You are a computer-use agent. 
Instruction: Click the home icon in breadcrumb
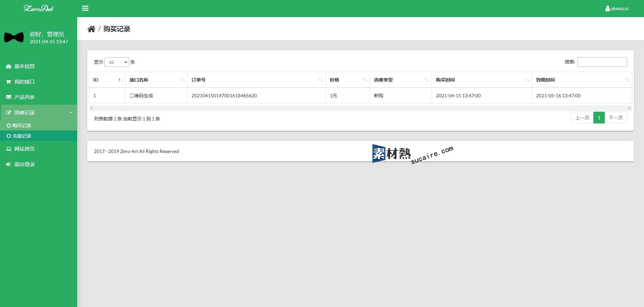click(91, 29)
